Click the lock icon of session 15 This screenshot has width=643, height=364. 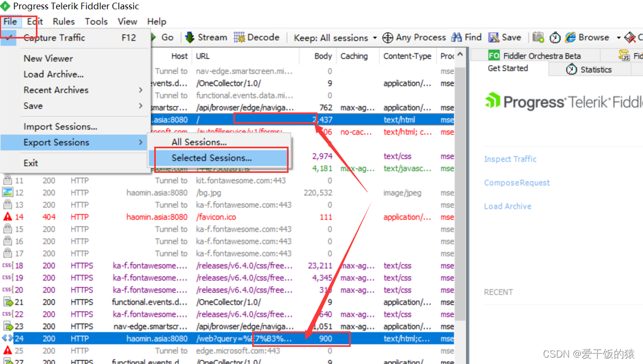(7, 229)
